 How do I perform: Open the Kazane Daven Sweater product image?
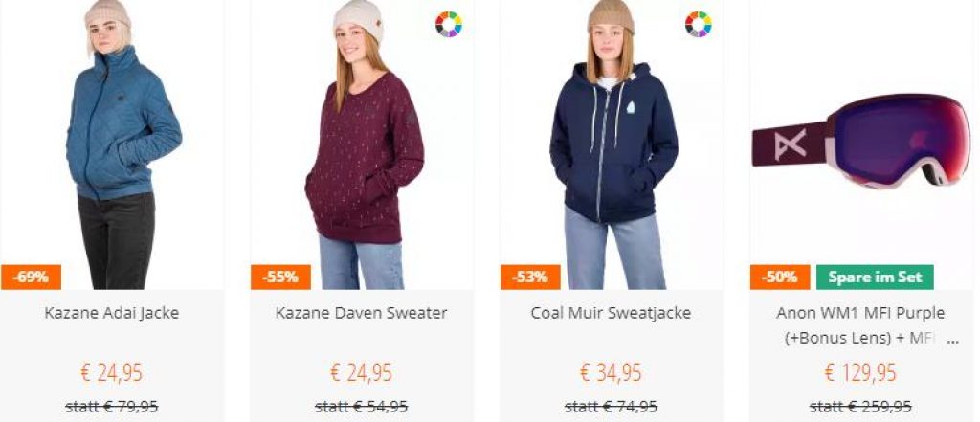tap(361, 144)
